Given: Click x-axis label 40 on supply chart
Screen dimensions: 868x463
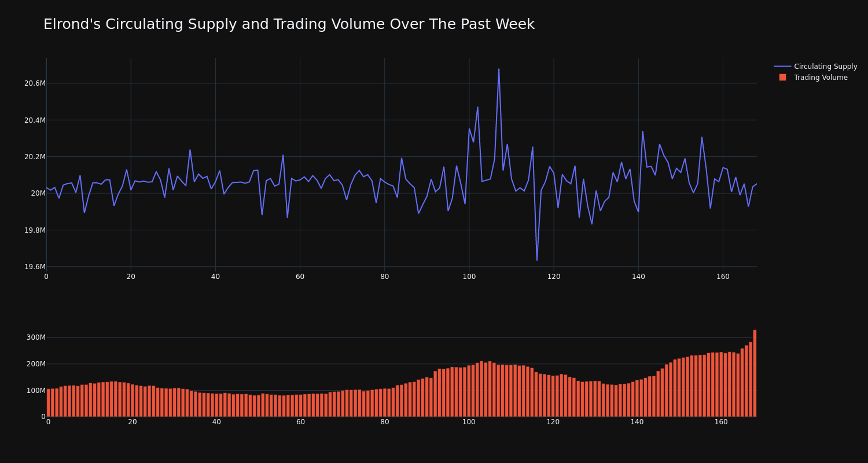Looking at the screenshot, I should pos(215,277).
